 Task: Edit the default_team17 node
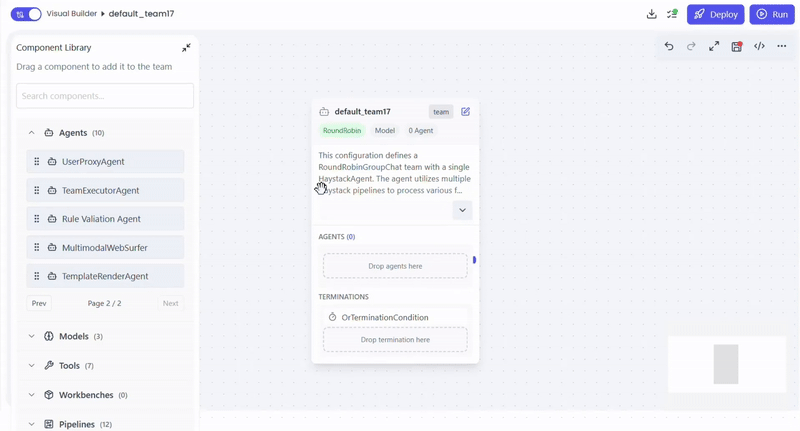[x=465, y=112]
